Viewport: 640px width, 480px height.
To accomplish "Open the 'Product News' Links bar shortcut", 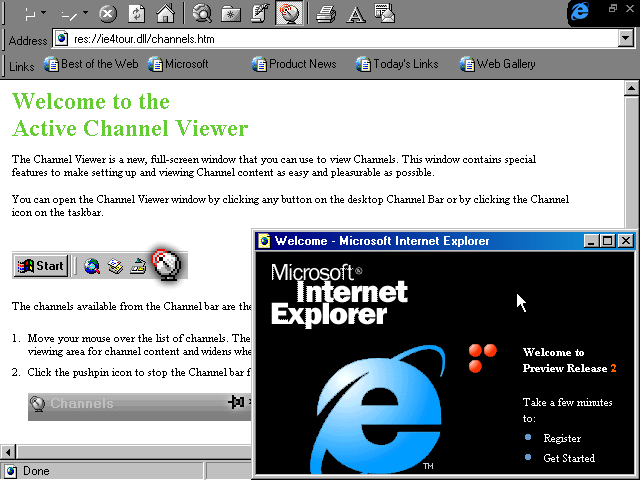I will [294, 64].
